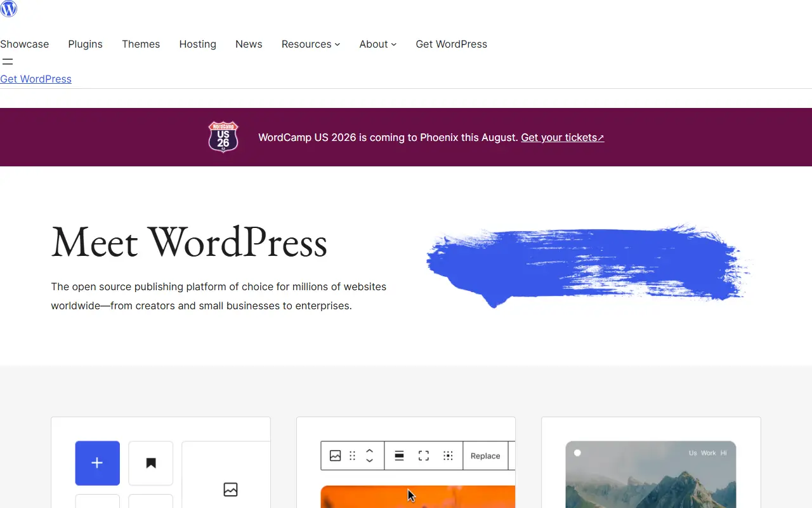
Task: Click the WordPress logo at top left
Action: [x=9, y=8]
